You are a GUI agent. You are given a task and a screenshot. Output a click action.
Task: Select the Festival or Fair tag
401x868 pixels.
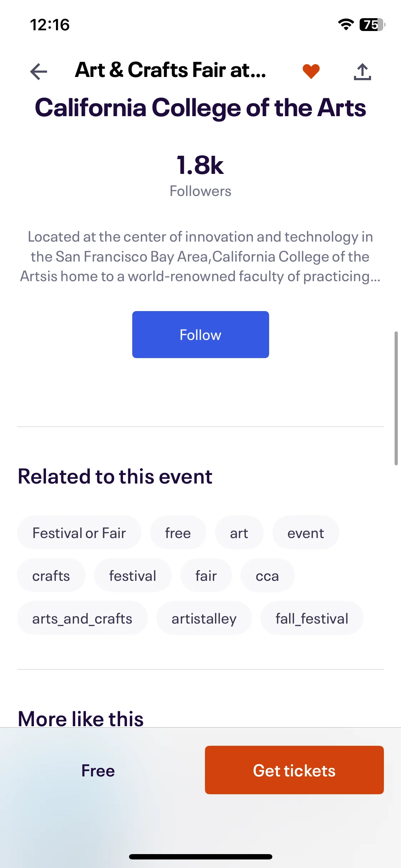click(x=79, y=533)
